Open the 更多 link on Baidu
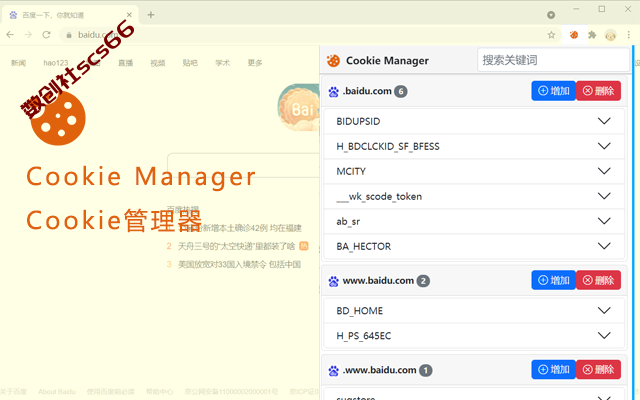Screen dimensions: 640x400 click(255, 63)
